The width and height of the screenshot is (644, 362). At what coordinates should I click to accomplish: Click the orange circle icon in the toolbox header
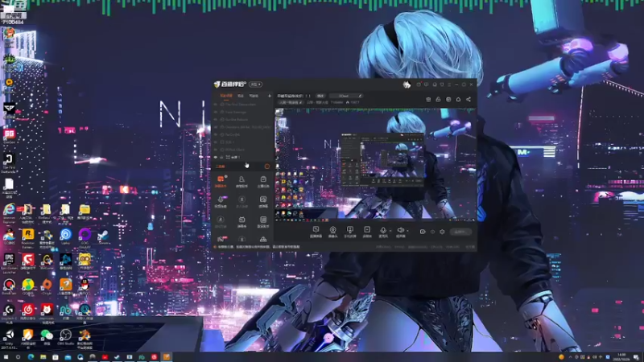(x=267, y=167)
